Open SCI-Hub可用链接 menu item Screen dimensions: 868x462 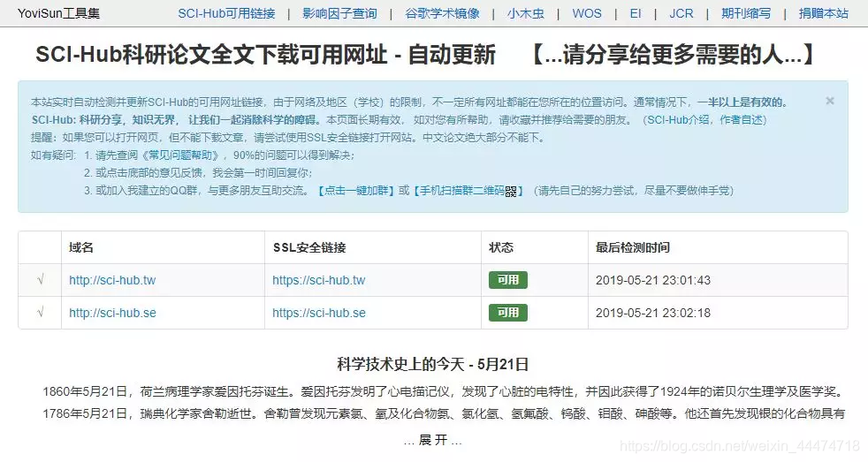click(226, 13)
